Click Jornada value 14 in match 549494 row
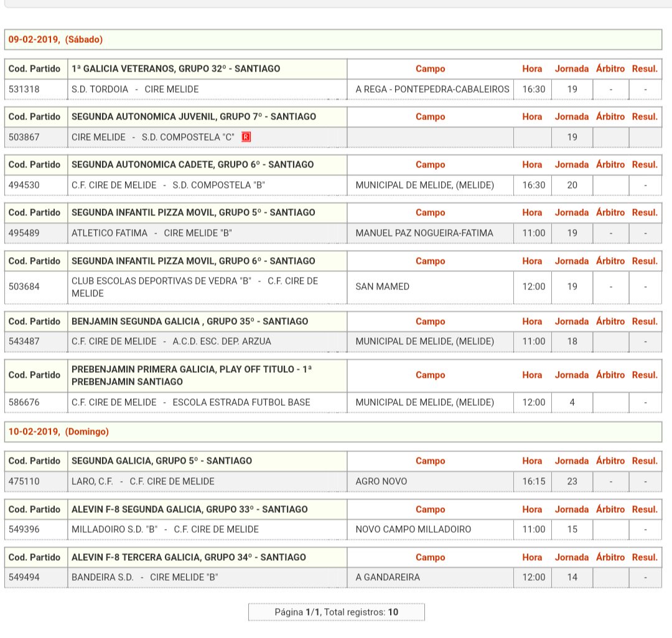Image resolution: width=672 pixels, height=638 pixels. [x=572, y=577]
